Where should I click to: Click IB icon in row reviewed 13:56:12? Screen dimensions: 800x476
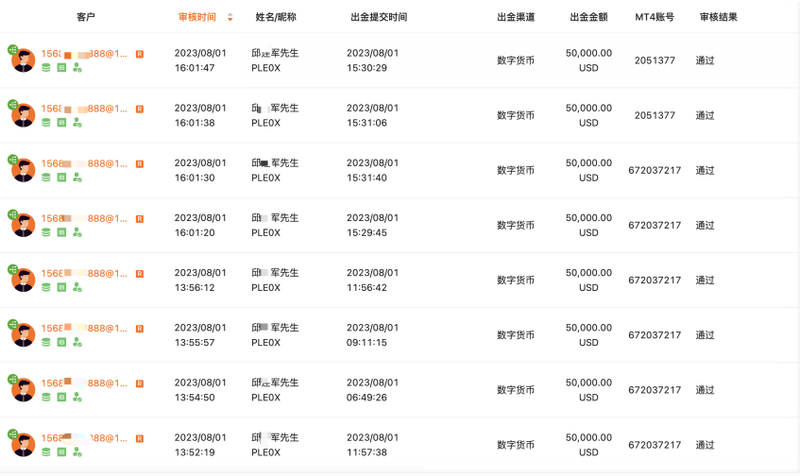point(61,287)
